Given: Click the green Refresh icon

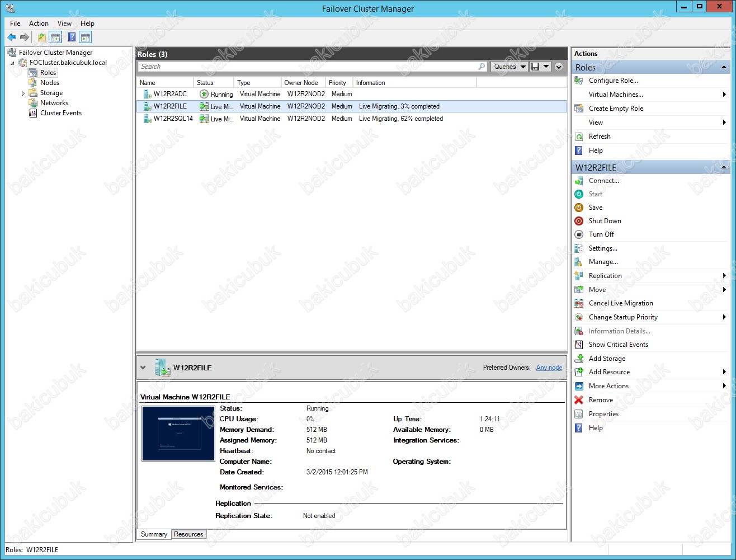Looking at the screenshot, I should [x=579, y=137].
